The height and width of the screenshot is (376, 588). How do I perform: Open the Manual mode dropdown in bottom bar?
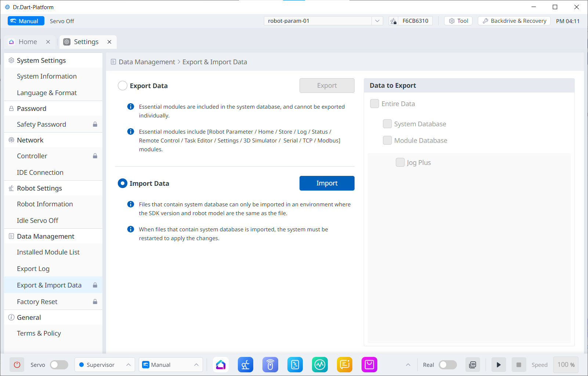171,365
